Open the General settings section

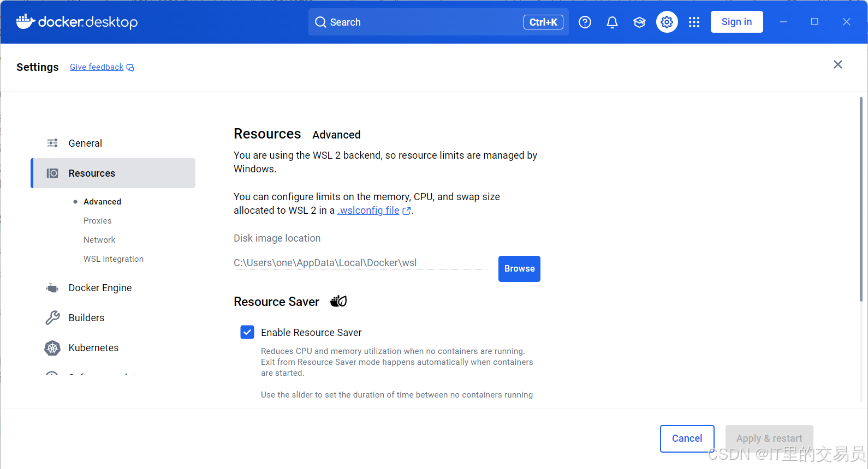tap(113, 143)
